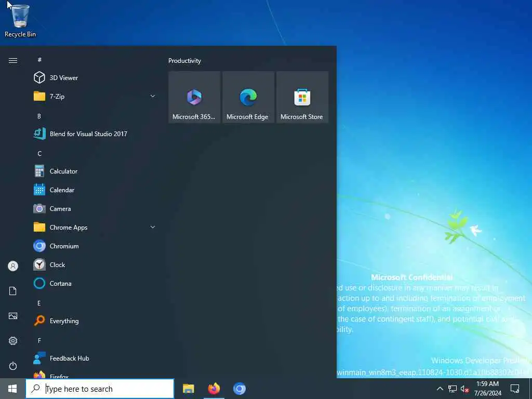532x399 pixels.
Task: Select the Recycle Bin desktop icon
Action: pos(20,20)
